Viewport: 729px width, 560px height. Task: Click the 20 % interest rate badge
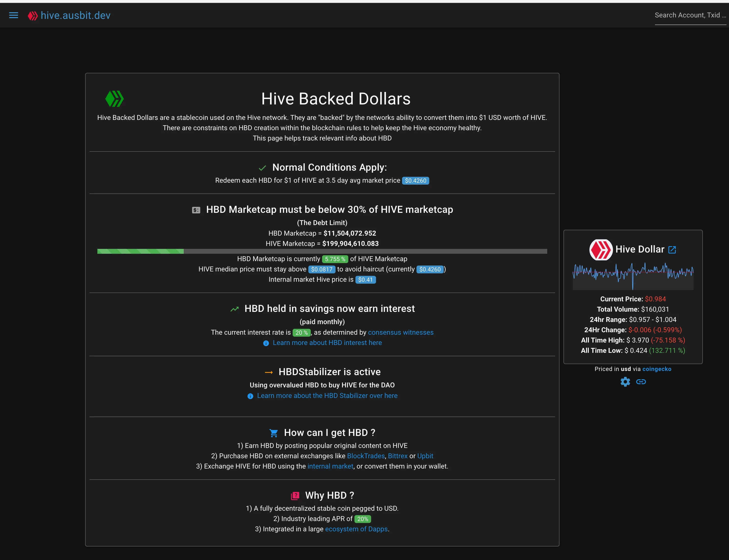(x=301, y=333)
